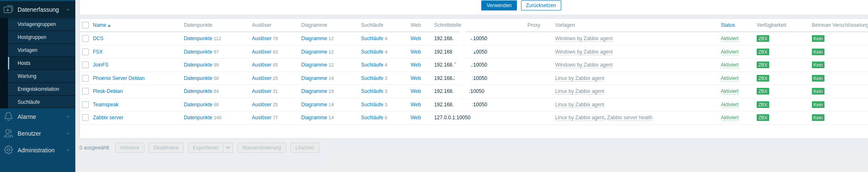Open the Exportieren dropdown arrow
Screen dimensions: 868x172
point(228,148)
